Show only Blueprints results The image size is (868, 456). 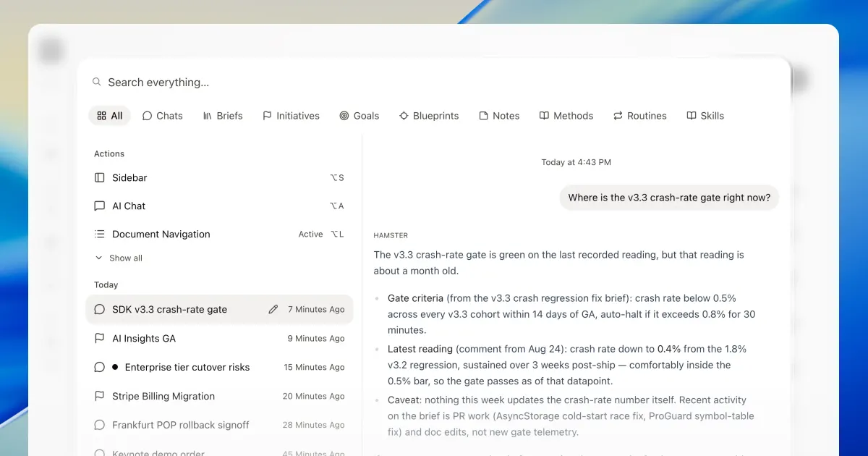(x=429, y=116)
